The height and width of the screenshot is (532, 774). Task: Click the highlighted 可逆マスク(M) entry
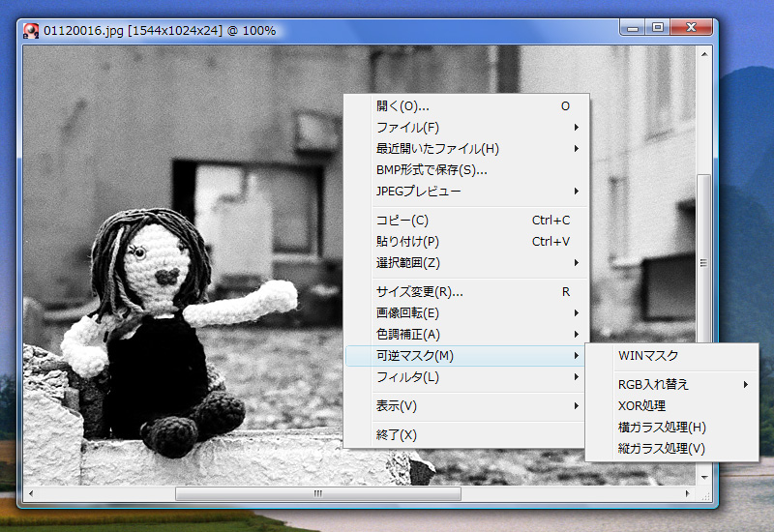465,356
